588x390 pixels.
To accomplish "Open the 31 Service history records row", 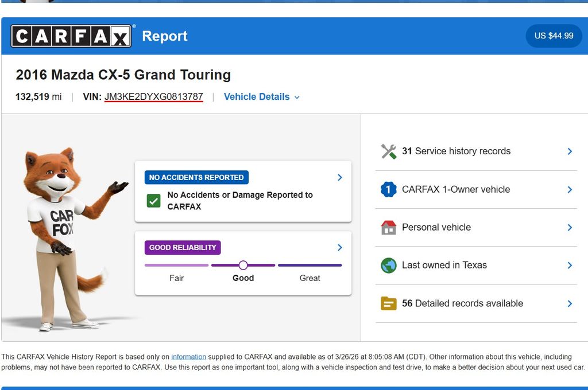I will tap(476, 151).
